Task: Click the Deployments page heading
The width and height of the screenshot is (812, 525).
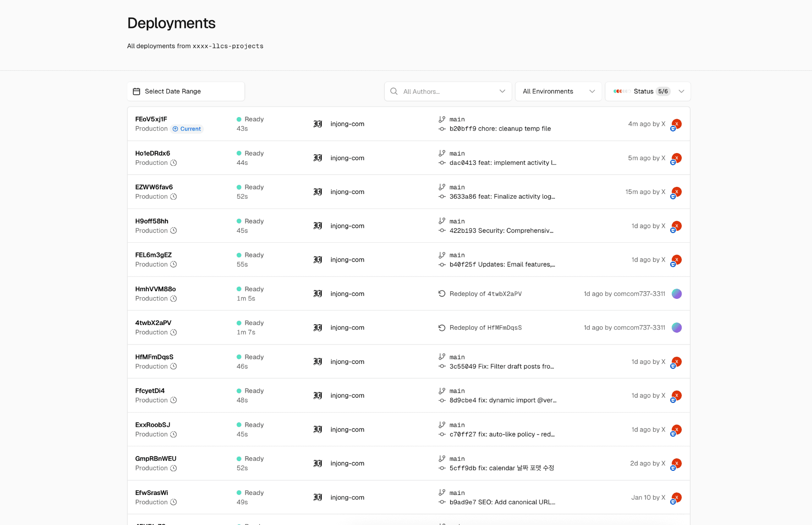Action: 171,23
